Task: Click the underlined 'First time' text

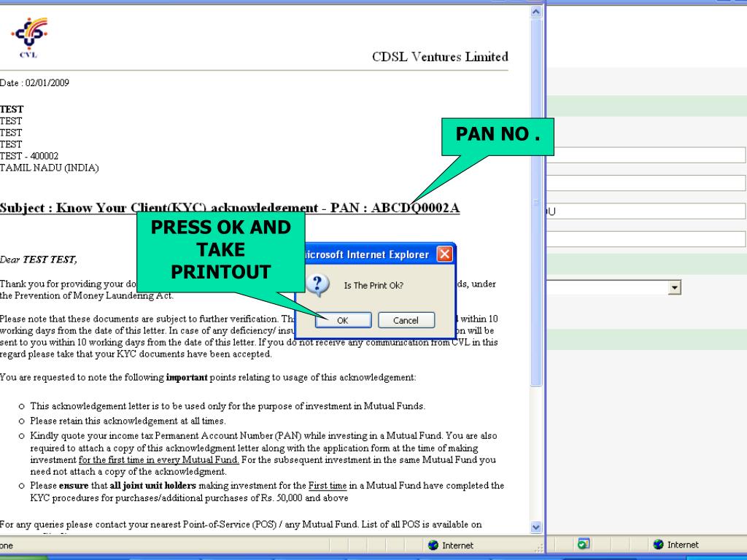Action: point(328,486)
